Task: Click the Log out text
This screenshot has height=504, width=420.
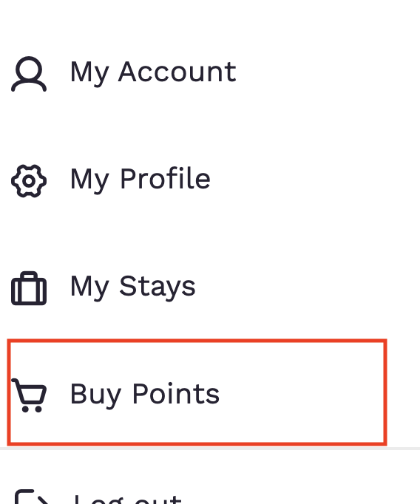Action: pos(127,499)
